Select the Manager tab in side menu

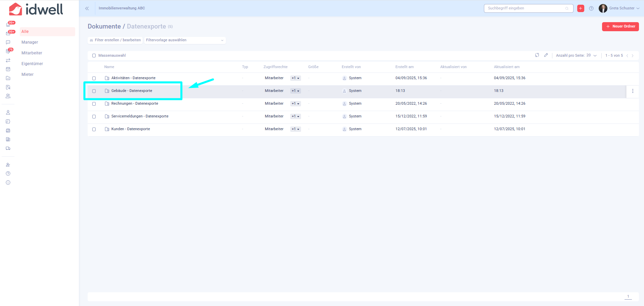[x=30, y=42]
